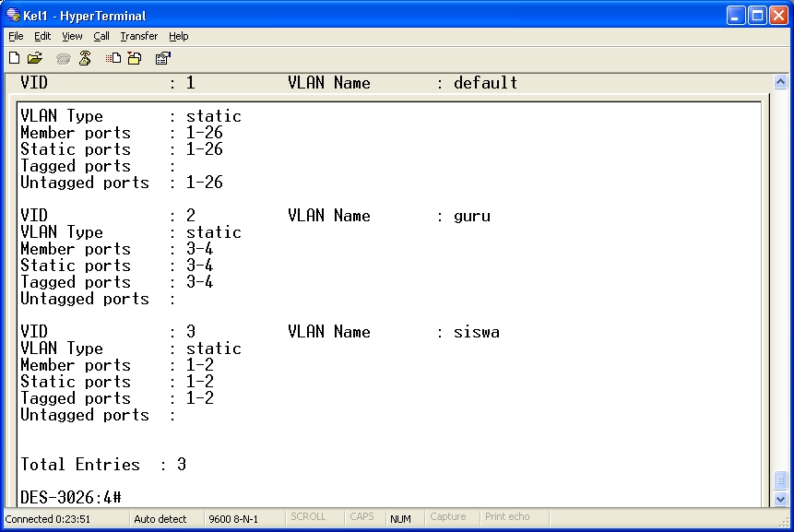Open the Transfer menu
The width and height of the screenshot is (794, 532).
(138, 36)
